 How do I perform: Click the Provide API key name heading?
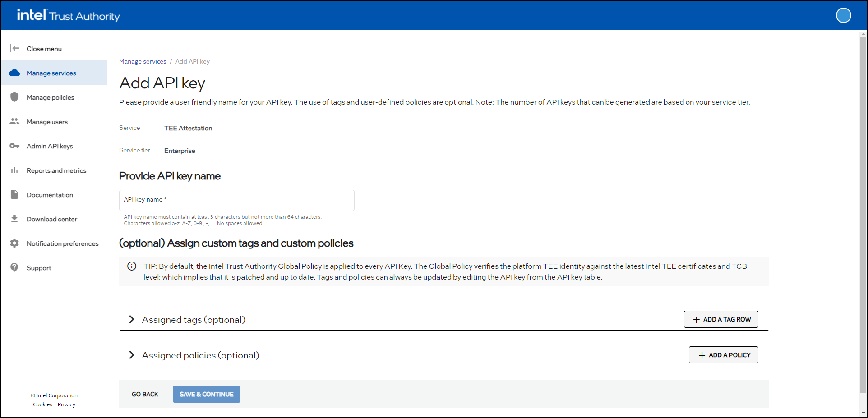point(170,176)
